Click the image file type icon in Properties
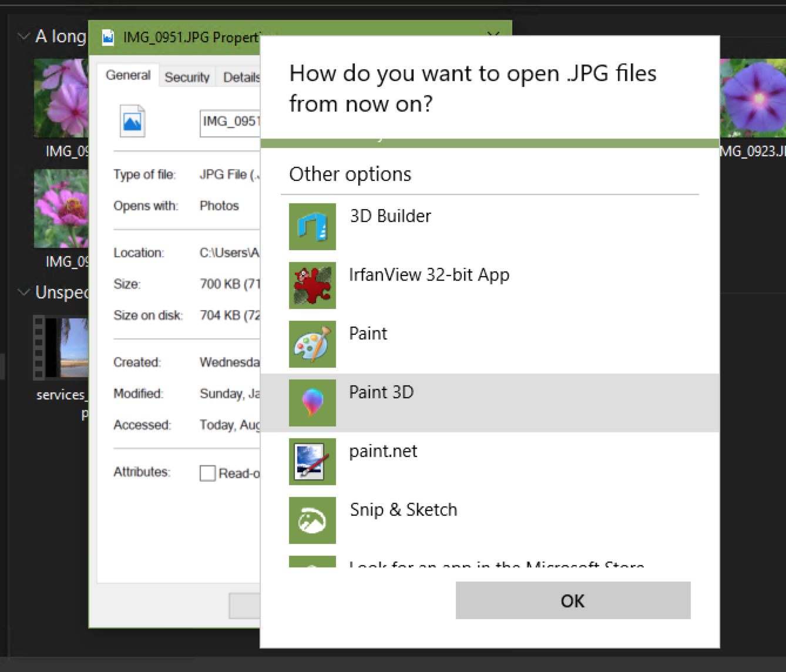This screenshot has height=672, width=786. (x=132, y=122)
